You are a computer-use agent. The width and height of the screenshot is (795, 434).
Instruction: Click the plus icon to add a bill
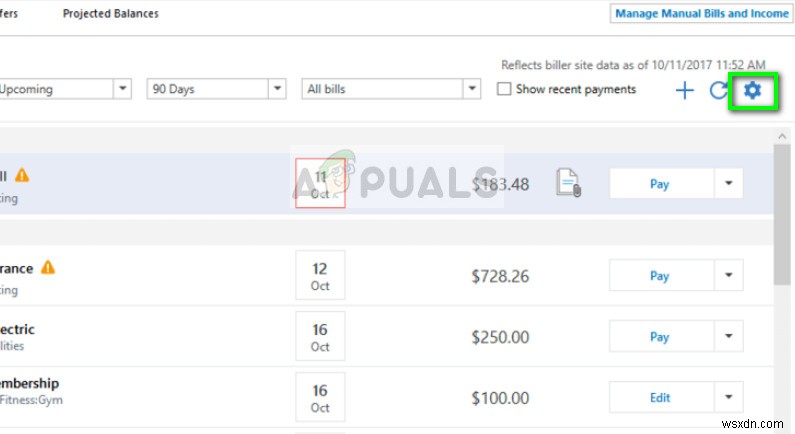684,91
